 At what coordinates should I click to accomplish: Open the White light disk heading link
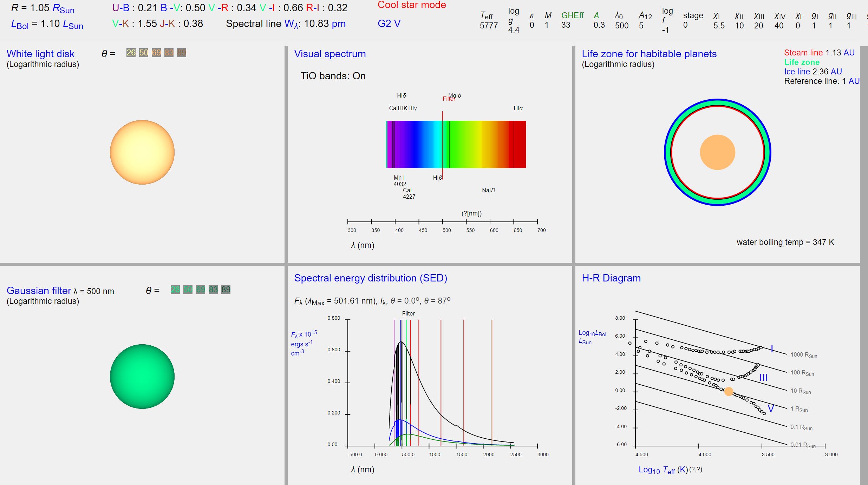click(x=40, y=54)
